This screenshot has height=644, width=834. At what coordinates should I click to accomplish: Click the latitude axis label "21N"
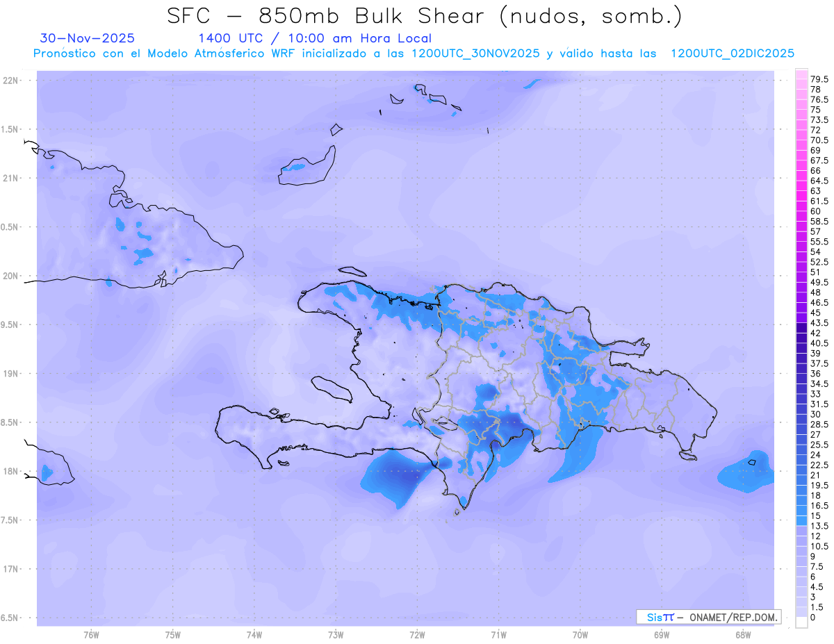pos(12,178)
